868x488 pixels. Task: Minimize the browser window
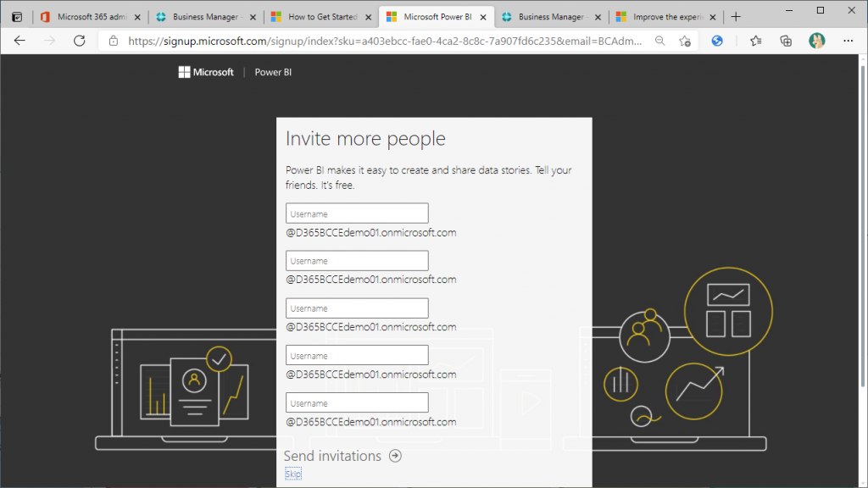(789, 10)
